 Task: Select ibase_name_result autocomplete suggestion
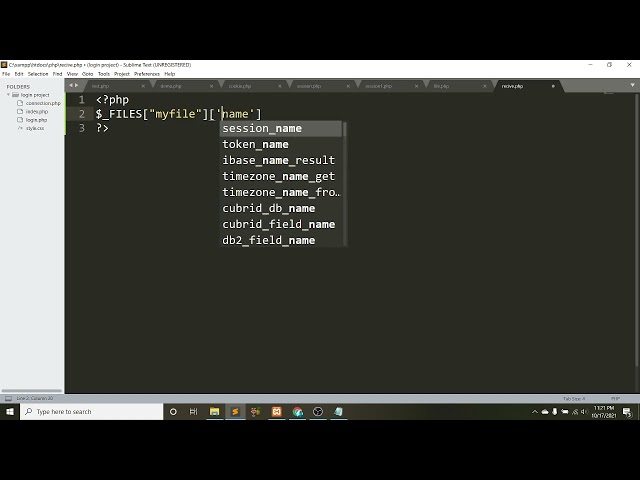281,160
